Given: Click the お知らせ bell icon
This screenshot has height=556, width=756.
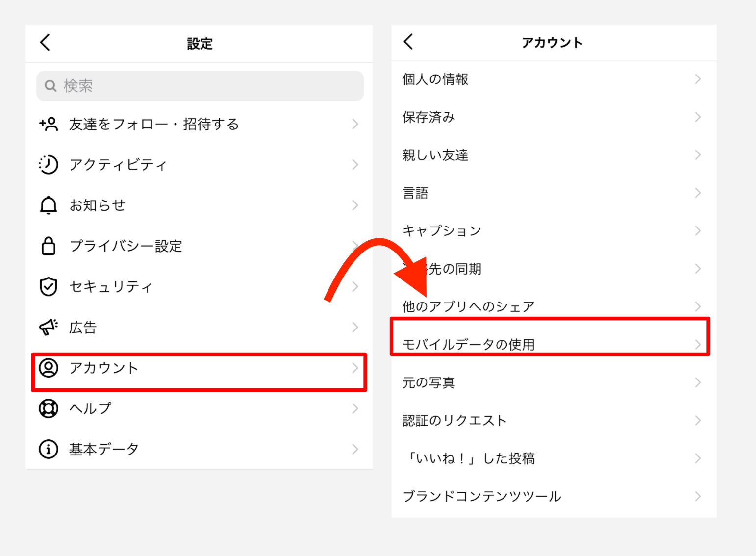Looking at the screenshot, I should pos(49,205).
